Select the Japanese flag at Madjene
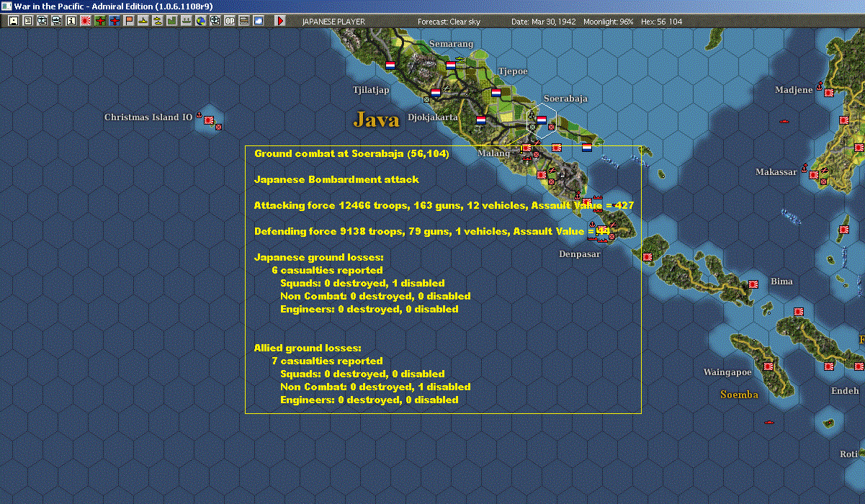 [x=828, y=93]
